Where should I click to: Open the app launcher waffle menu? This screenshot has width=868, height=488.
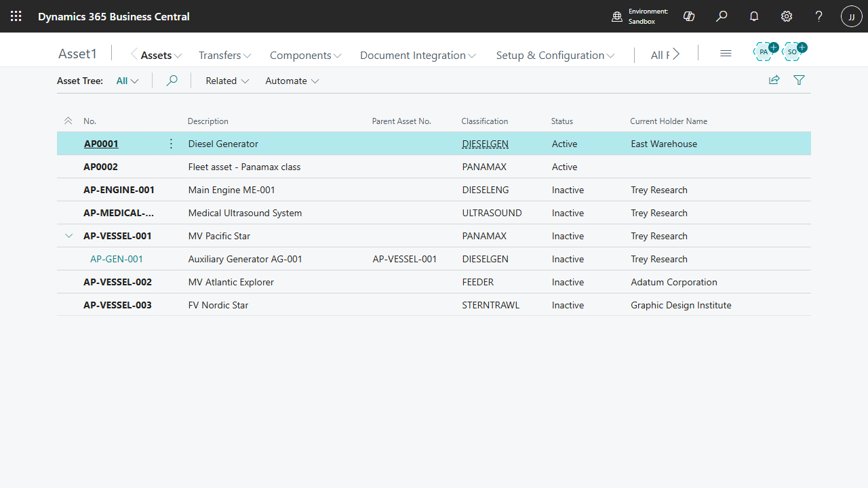tap(16, 16)
